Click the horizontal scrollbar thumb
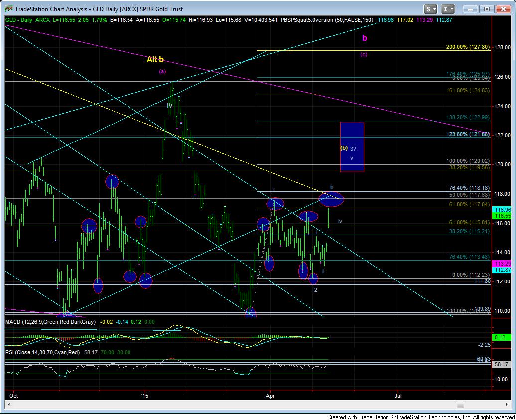516x420 pixels. [x=460, y=404]
